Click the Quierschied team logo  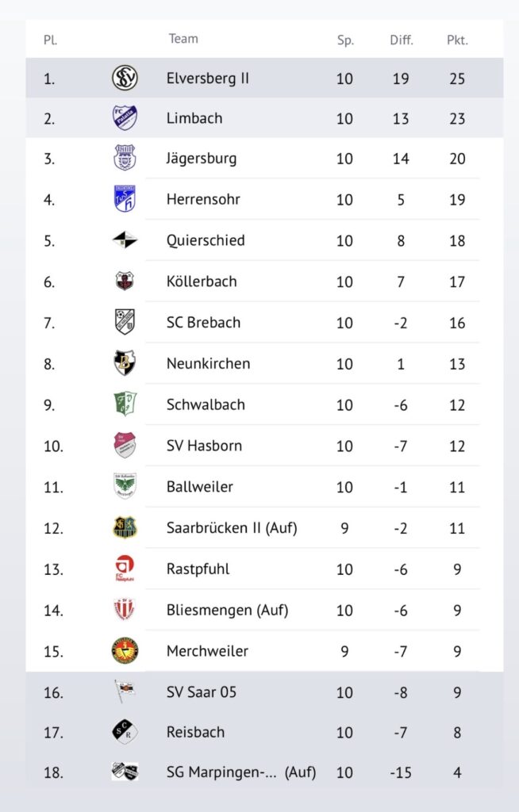[125, 240]
